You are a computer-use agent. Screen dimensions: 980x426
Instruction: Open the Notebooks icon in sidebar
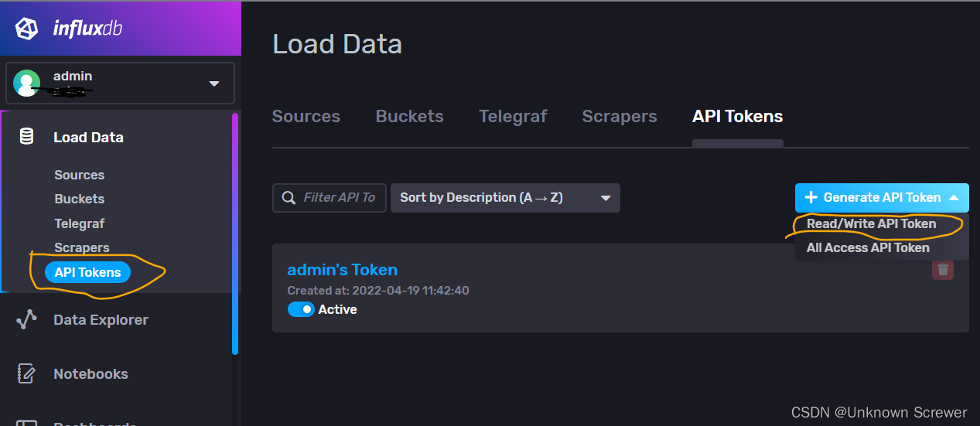point(26,373)
